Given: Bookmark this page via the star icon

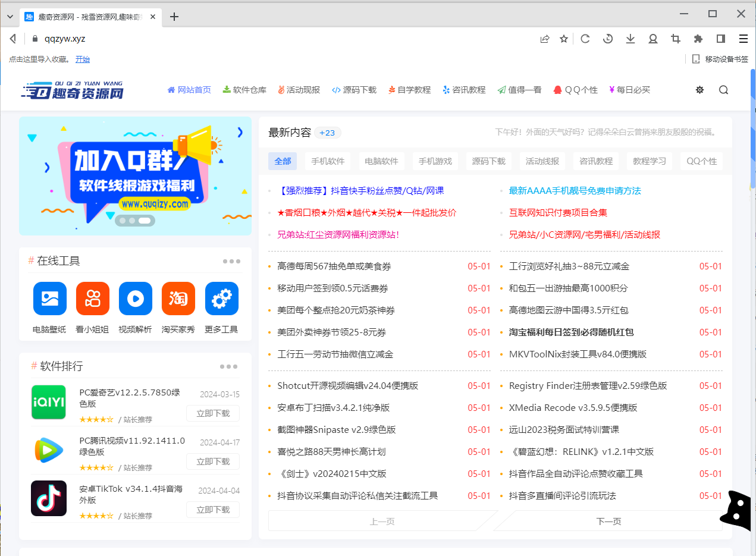Looking at the screenshot, I should coord(563,38).
